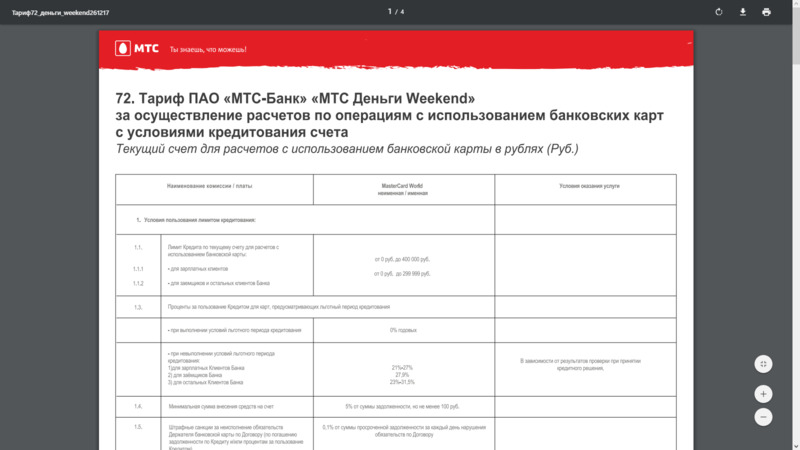Image resolution: width=800 pixels, height=450 pixels.
Task: Click the document file name title
Action: click(60, 12)
